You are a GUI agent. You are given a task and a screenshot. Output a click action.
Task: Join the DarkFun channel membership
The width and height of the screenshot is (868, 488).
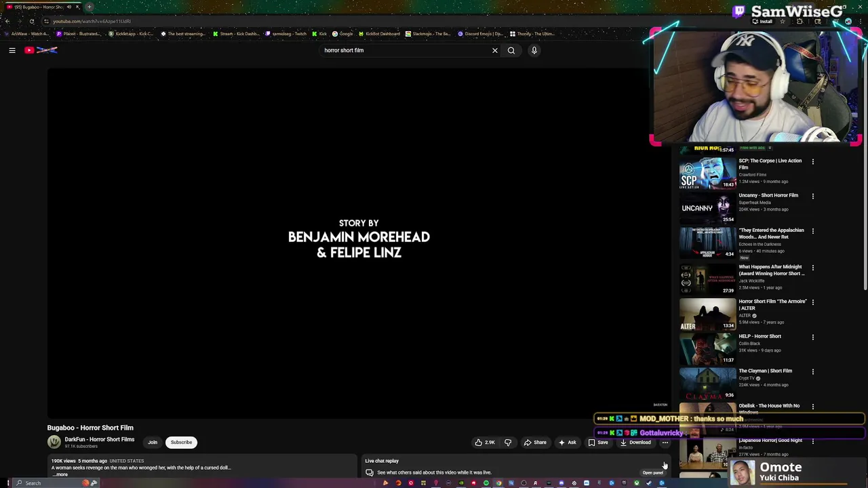(x=153, y=443)
